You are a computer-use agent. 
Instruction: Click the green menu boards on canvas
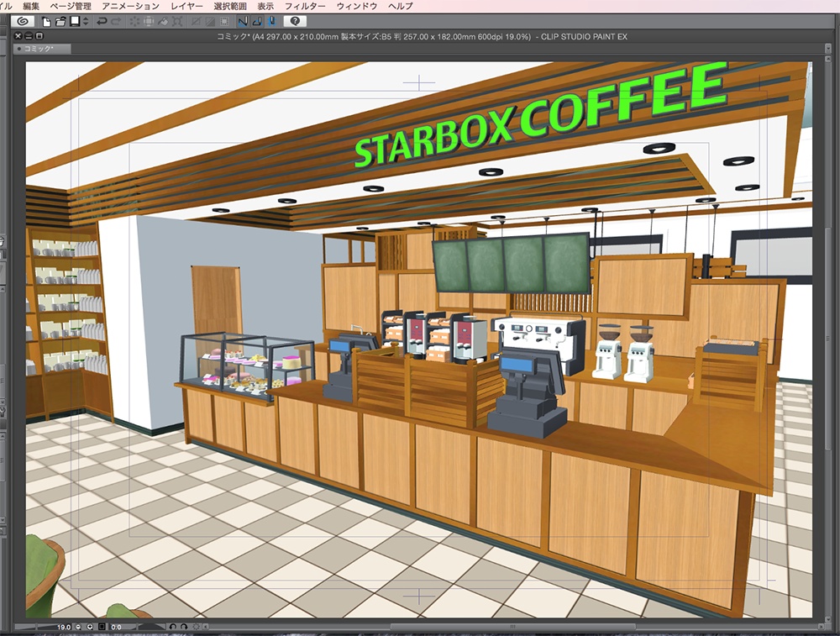(x=512, y=264)
